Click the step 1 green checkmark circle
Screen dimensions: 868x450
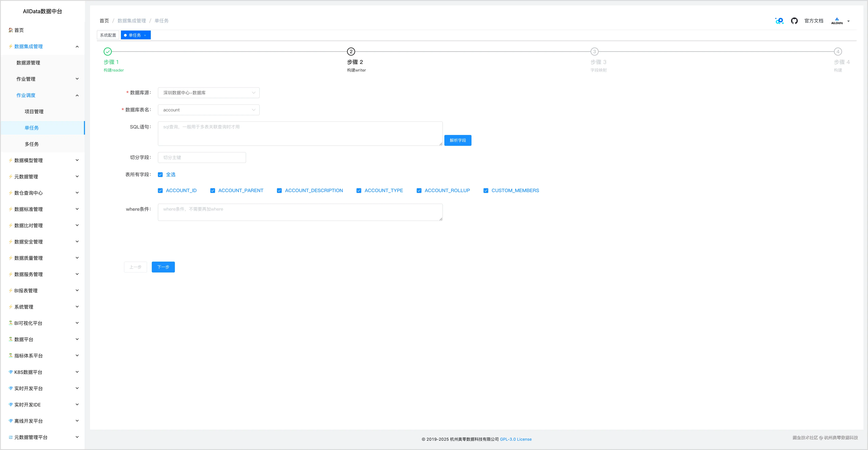tap(108, 52)
